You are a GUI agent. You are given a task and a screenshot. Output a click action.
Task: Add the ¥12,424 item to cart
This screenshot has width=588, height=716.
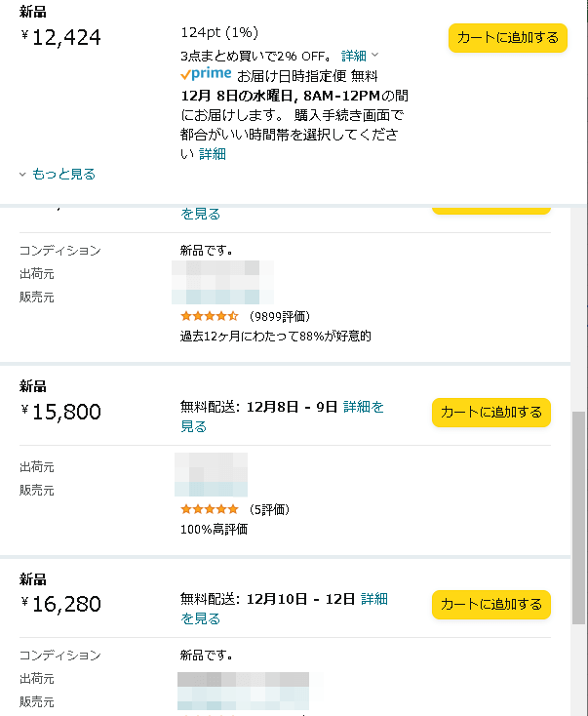tap(507, 38)
